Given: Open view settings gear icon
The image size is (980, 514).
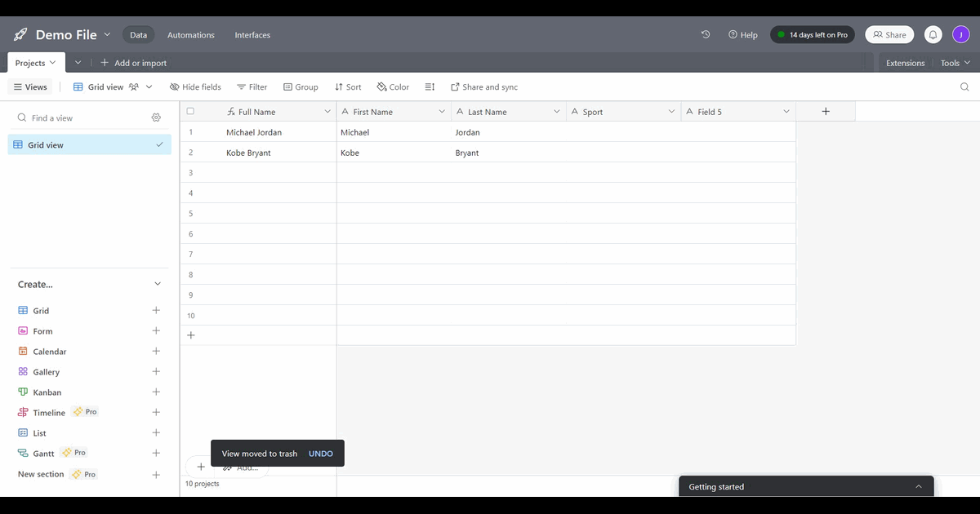Looking at the screenshot, I should [x=156, y=117].
